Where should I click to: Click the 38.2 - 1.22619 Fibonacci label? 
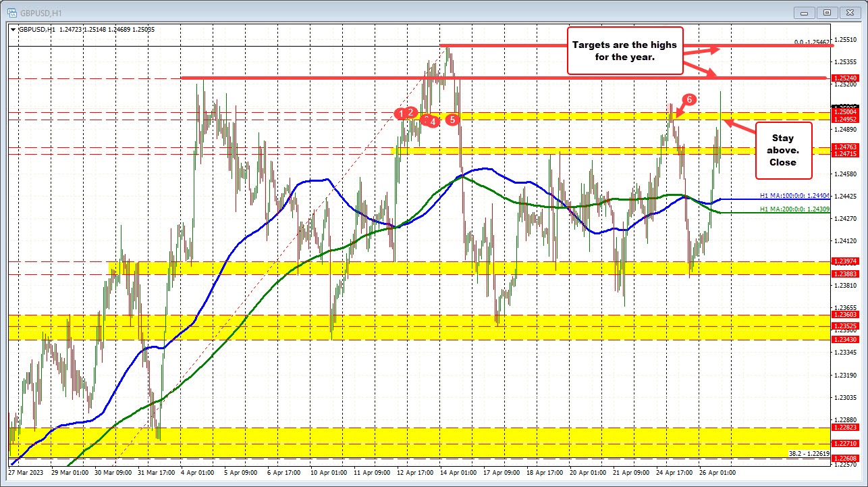(809, 453)
